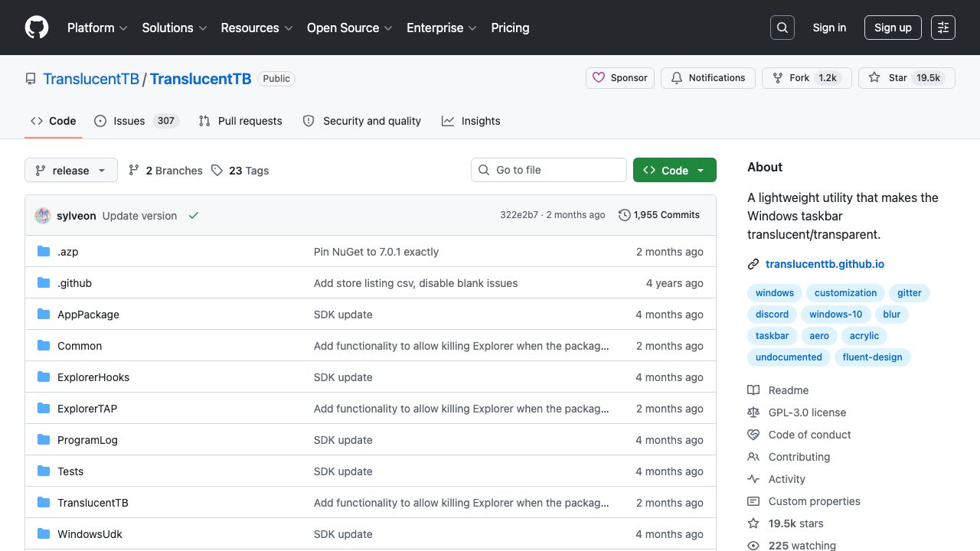Screen dimensions: 980x551
Task: Click the Sponsor heart button
Action: pyautogui.click(x=620, y=78)
